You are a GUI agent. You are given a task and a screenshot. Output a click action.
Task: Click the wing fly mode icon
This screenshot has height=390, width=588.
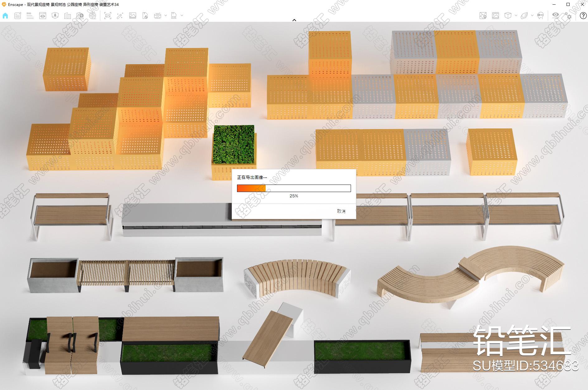[524, 16]
